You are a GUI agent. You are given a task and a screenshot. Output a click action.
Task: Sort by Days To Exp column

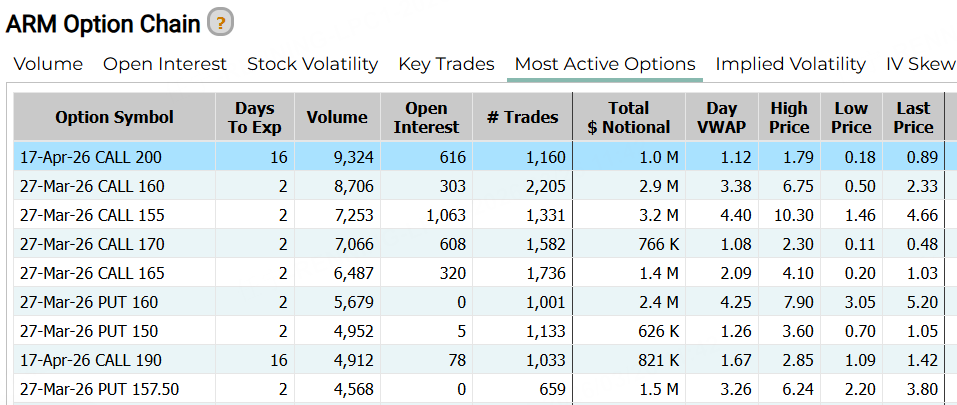(x=254, y=117)
